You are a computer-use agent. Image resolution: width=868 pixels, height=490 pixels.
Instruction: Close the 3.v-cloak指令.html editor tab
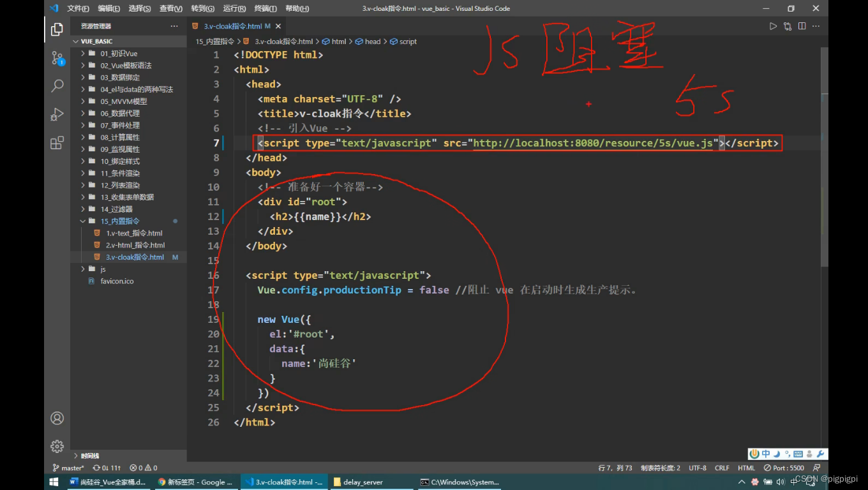278,26
